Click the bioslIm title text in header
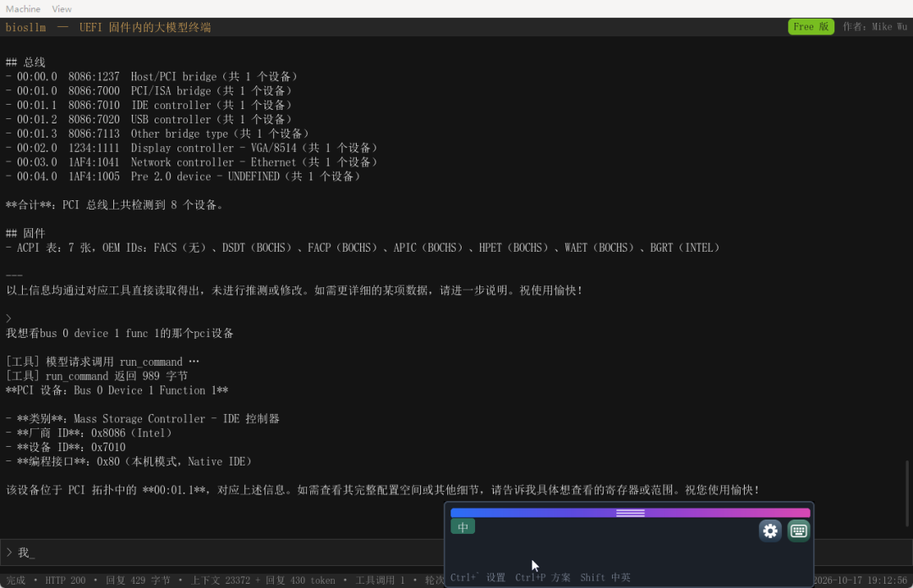This screenshot has width=913, height=588. click(25, 27)
